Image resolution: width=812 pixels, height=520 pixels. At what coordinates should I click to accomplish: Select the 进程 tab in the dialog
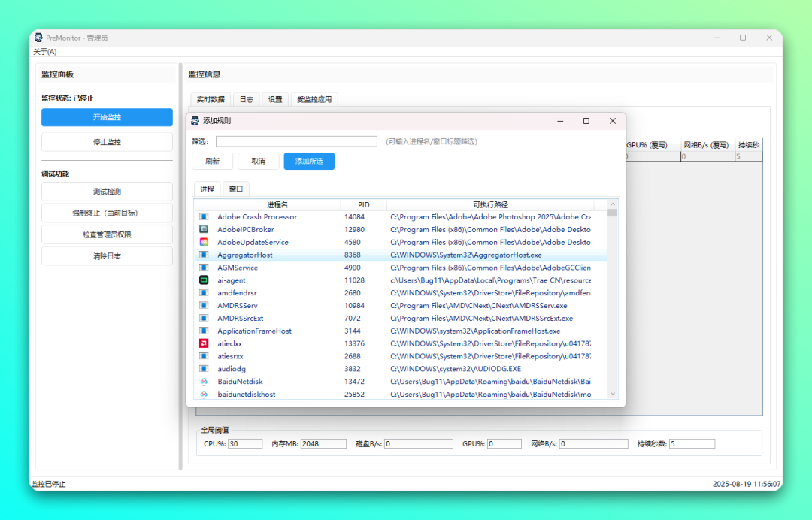(208, 189)
